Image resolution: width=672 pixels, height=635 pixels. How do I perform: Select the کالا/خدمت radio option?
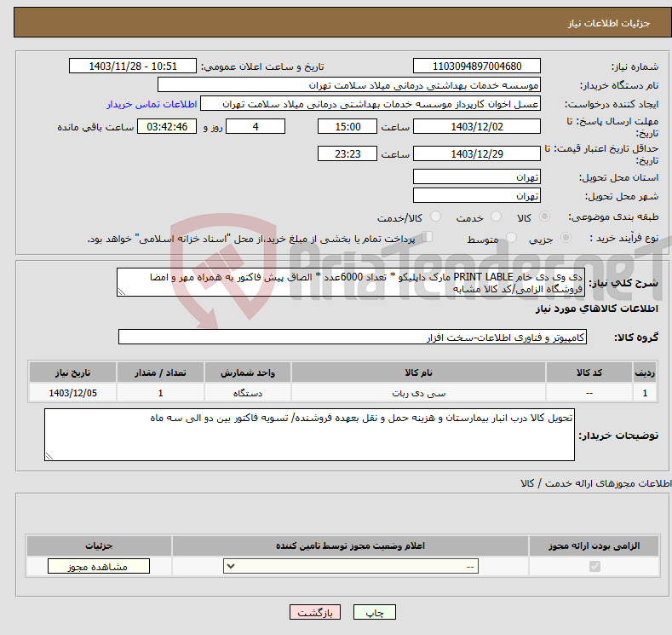pyautogui.click(x=435, y=217)
